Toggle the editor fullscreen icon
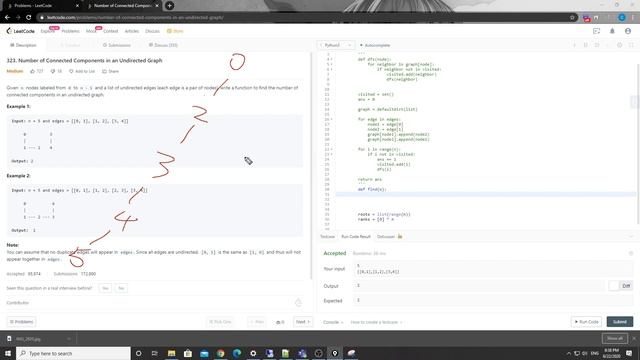The height and width of the screenshot is (360, 640). tap(631, 45)
